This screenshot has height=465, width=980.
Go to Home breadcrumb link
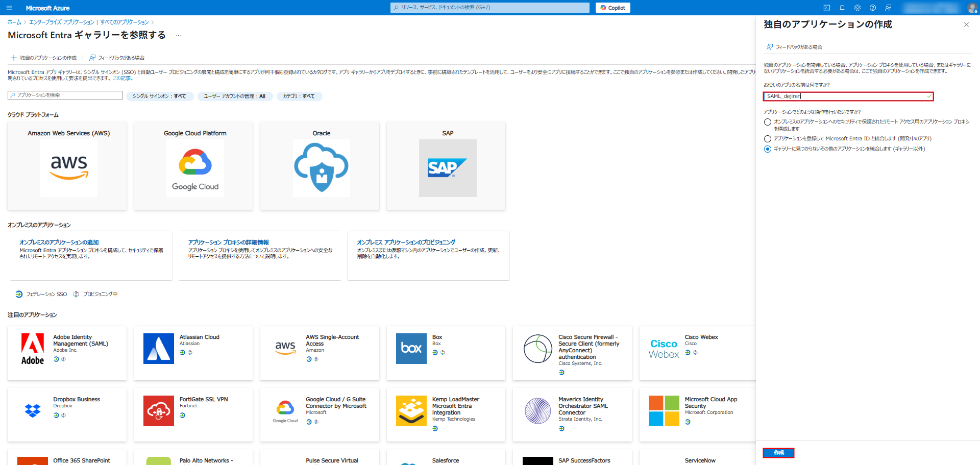point(14,22)
